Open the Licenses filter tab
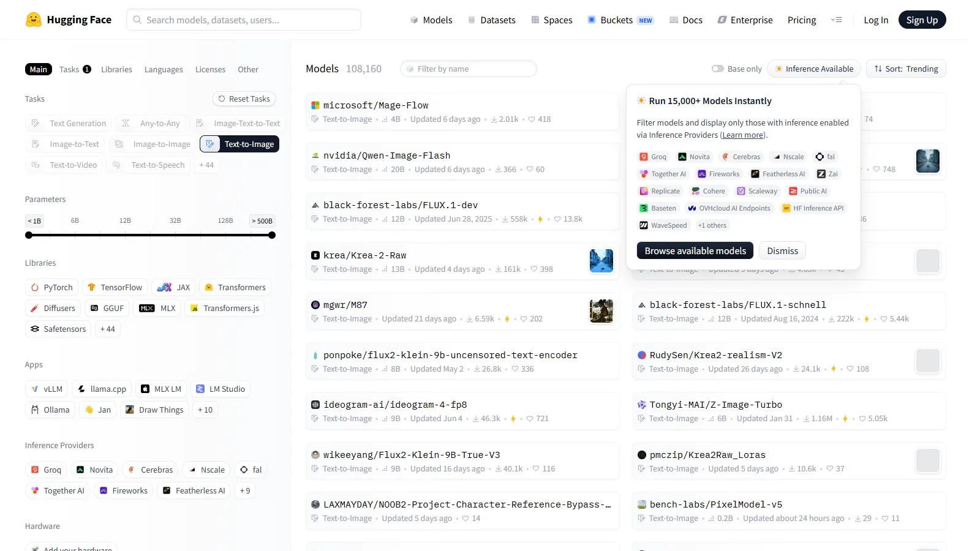980x551 pixels. [x=210, y=69]
